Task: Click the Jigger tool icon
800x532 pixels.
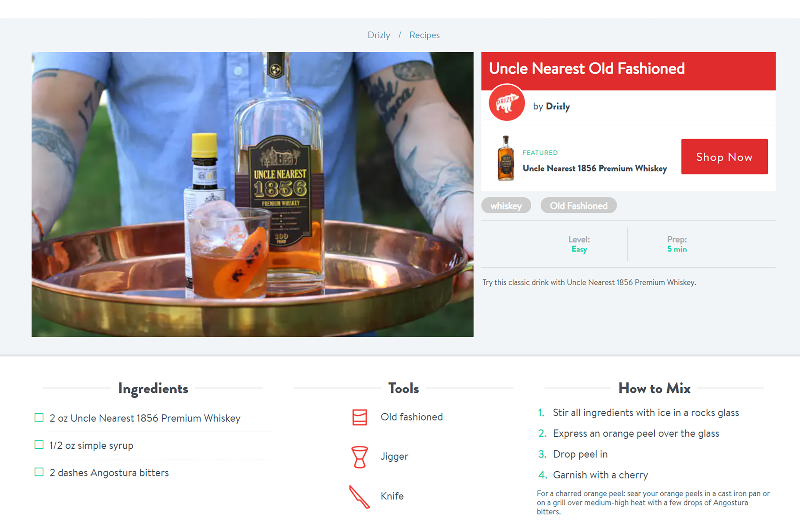Action: tap(360, 457)
